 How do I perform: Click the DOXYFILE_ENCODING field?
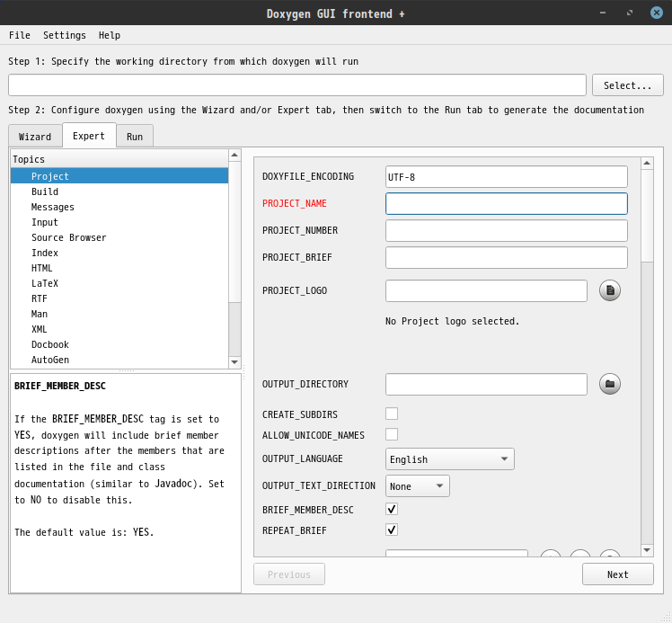click(506, 177)
